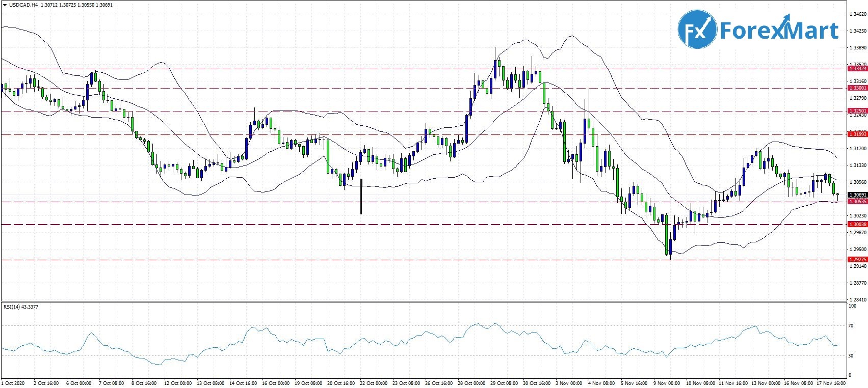
Task: Open the chart dropdown arrow beside USDCAD,H4
Action: tap(5, 5)
